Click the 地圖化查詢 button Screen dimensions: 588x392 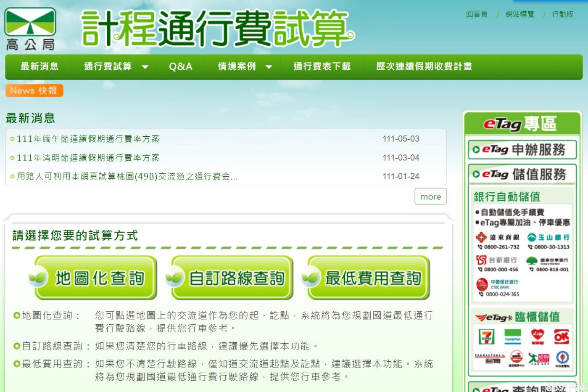point(96,278)
